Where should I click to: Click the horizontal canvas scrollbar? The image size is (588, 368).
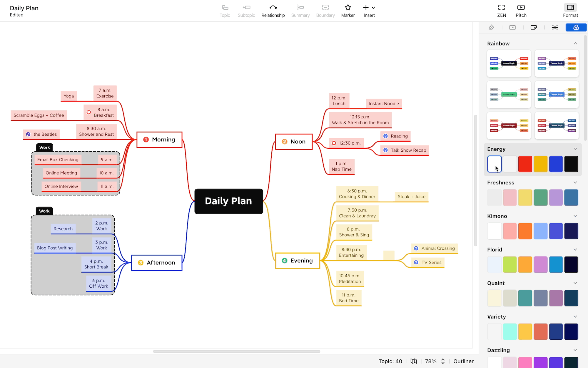click(x=236, y=351)
